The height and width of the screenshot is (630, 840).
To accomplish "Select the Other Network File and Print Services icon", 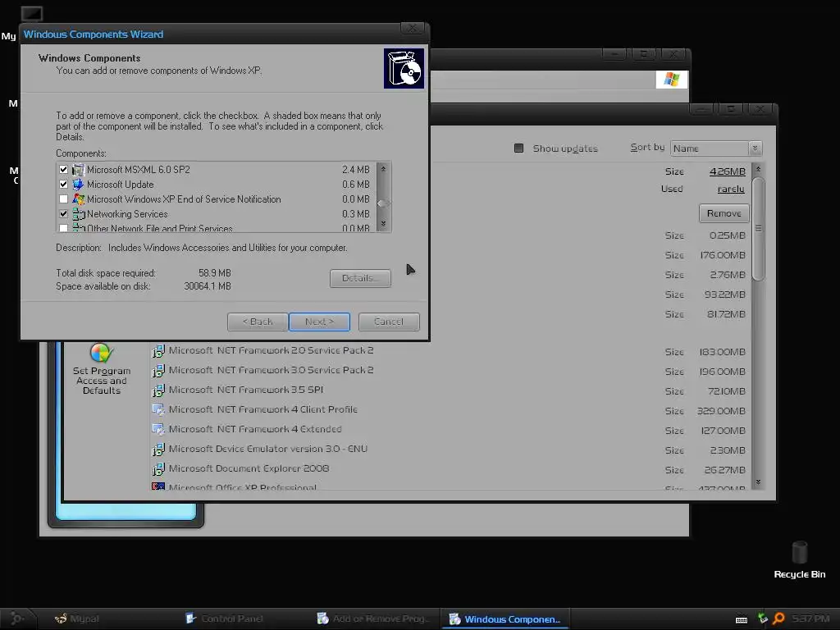I will [x=78, y=228].
